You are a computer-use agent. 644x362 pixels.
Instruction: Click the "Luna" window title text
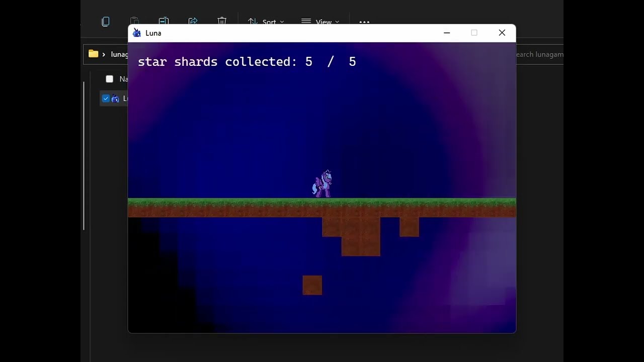point(153,33)
